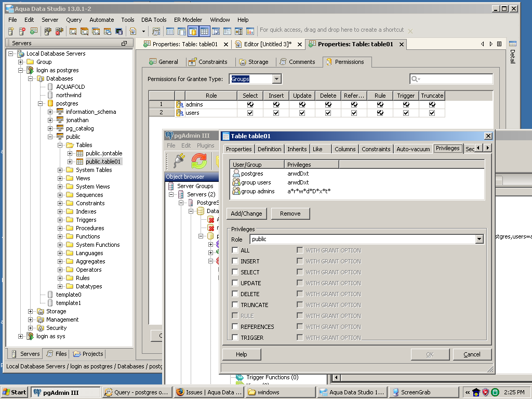Open the Role public dropdown

pos(479,239)
